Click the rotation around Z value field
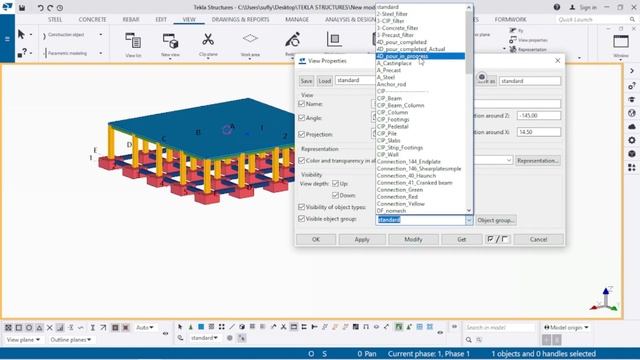This screenshot has height=360, width=640. pyautogui.click(x=539, y=116)
